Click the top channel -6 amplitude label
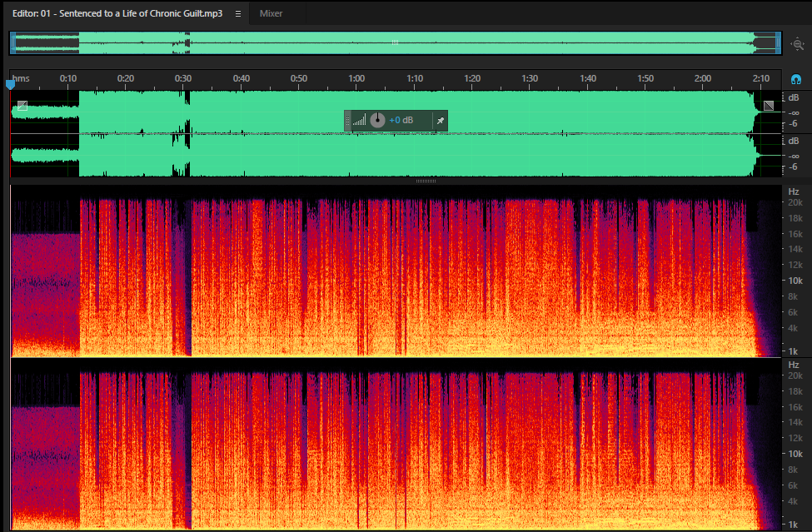This screenshot has height=532, width=812. (x=793, y=124)
